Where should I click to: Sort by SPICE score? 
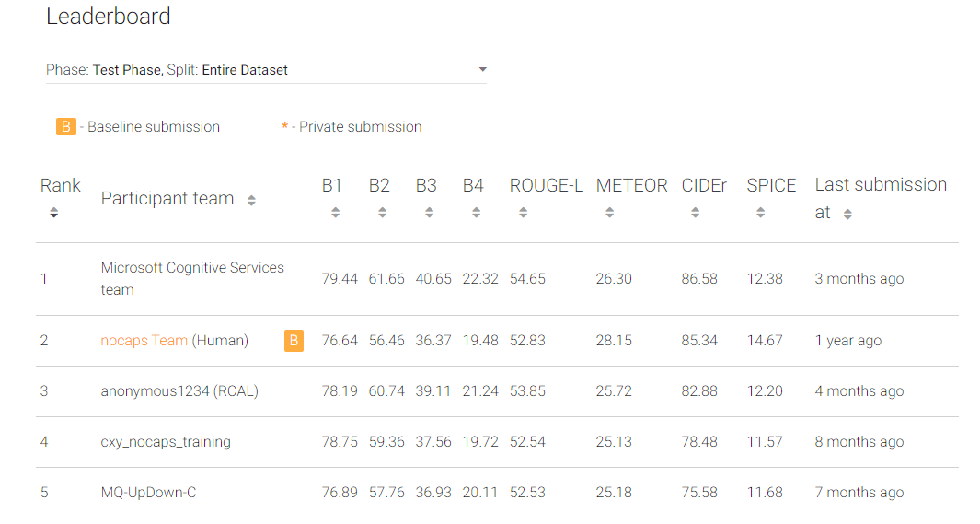tap(761, 213)
